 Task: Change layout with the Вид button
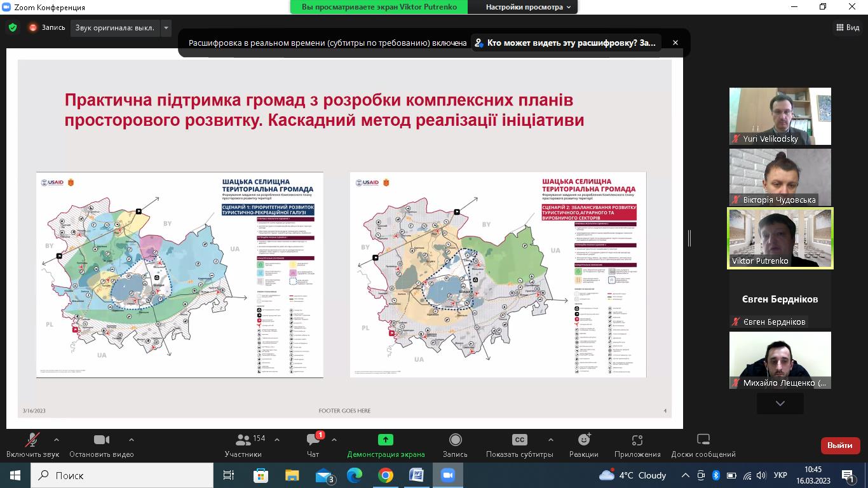coord(848,27)
